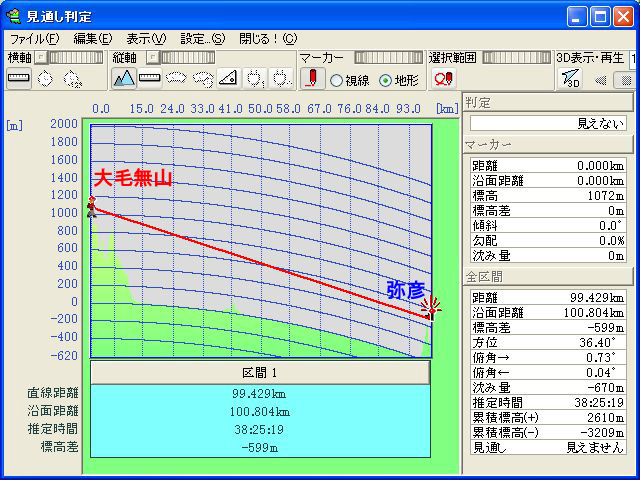
Task: Collapse the マーカー section header
Action: point(548,144)
